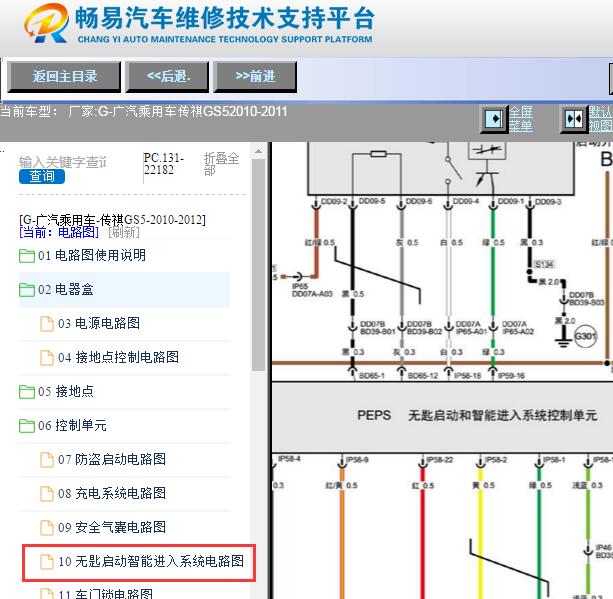Click connector label BD65-12 in diagram
Viewport: 613px width, 599px height.
[423, 376]
